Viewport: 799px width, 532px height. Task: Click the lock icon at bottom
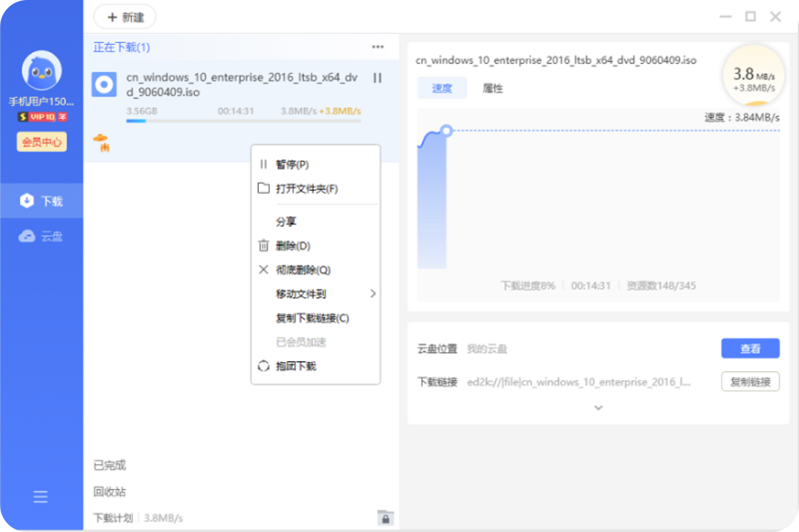point(386,518)
